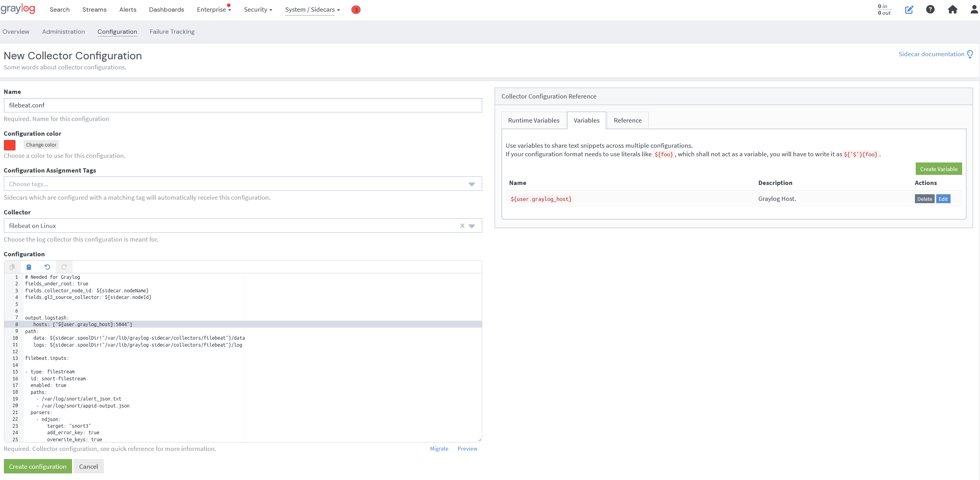Open the scratchpad edit icon
Screen dimensions: 980x480
pos(909,10)
